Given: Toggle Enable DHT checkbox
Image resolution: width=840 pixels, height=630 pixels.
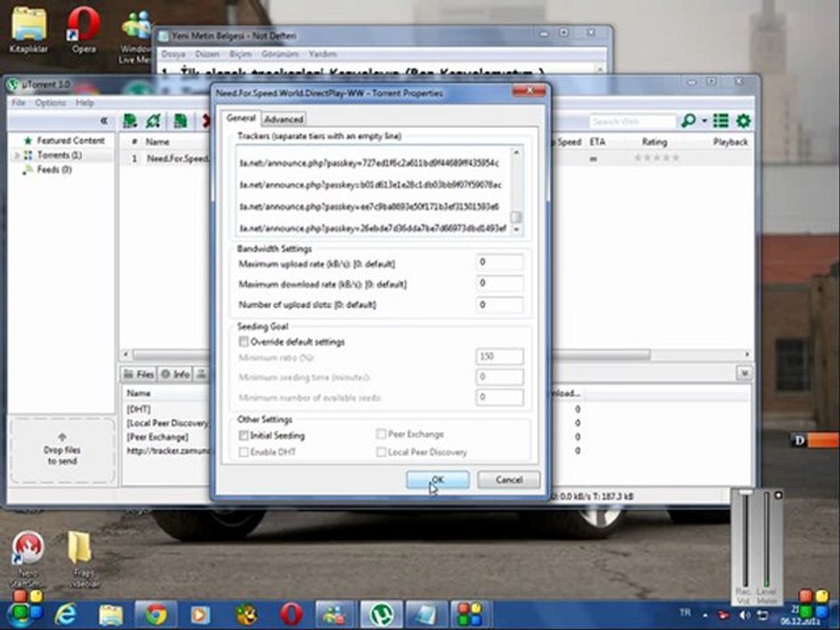Looking at the screenshot, I should (x=244, y=451).
